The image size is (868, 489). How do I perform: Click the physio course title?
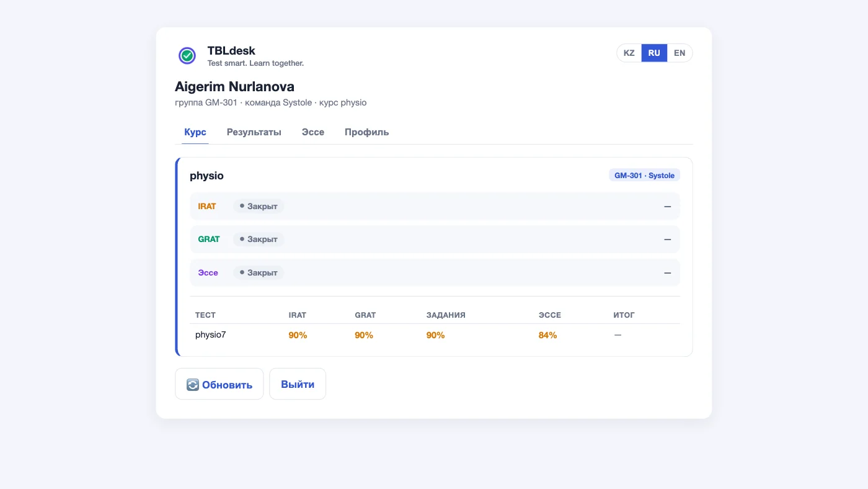[206, 176]
